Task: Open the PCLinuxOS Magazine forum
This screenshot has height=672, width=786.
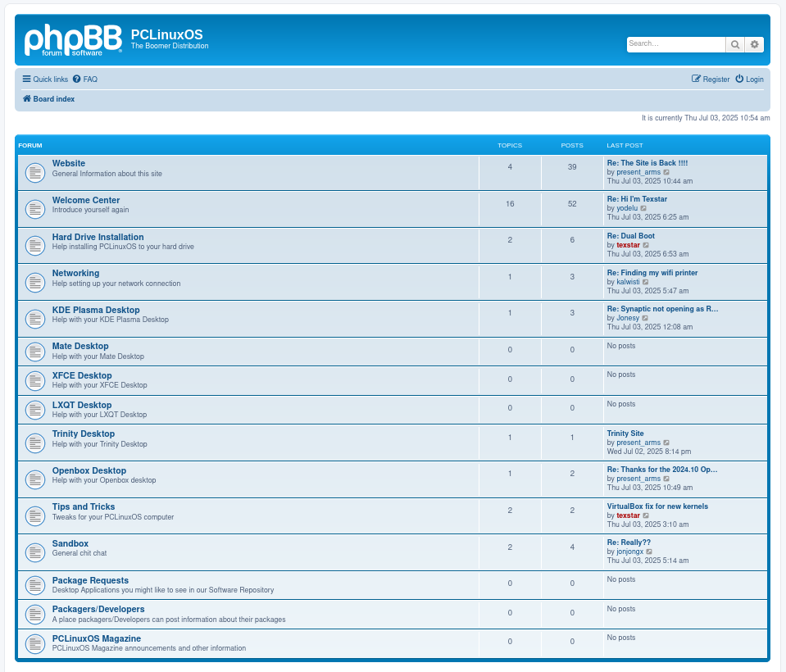Action: [x=97, y=639]
